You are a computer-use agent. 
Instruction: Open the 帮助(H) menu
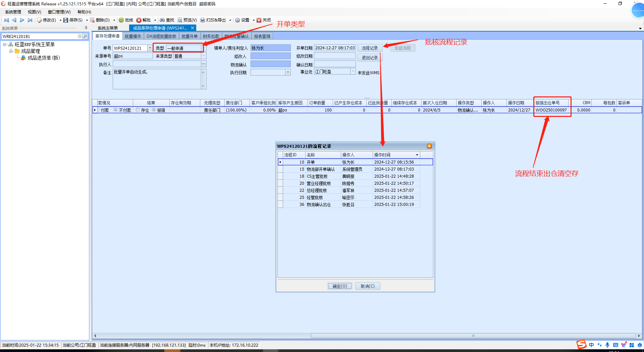(84, 12)
